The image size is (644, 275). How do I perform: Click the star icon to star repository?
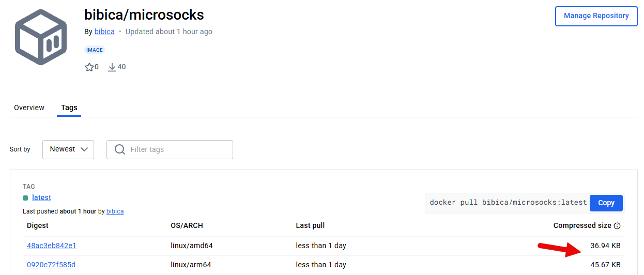click(89, 67)
